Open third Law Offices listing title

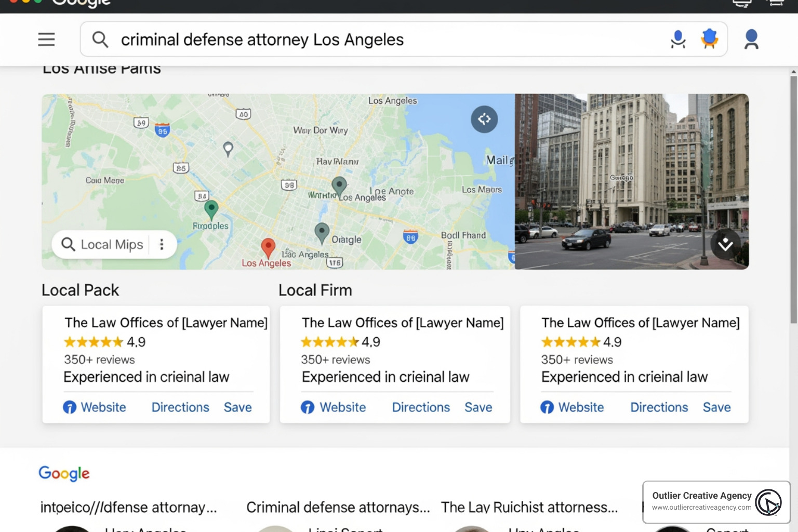pos(641,323)
